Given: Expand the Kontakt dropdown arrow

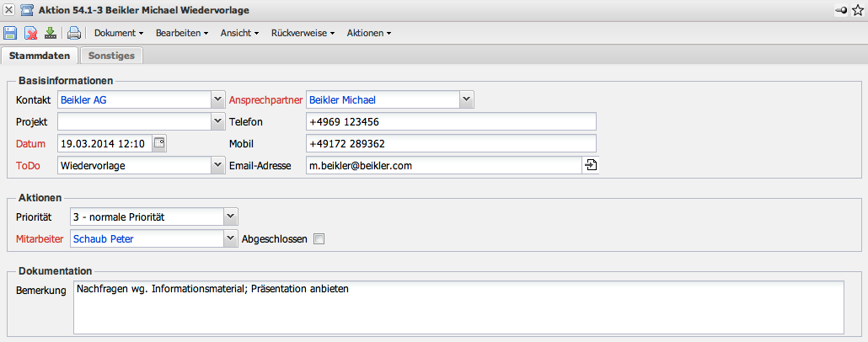Looking at the screenshot, I should (x=216, y=99).
